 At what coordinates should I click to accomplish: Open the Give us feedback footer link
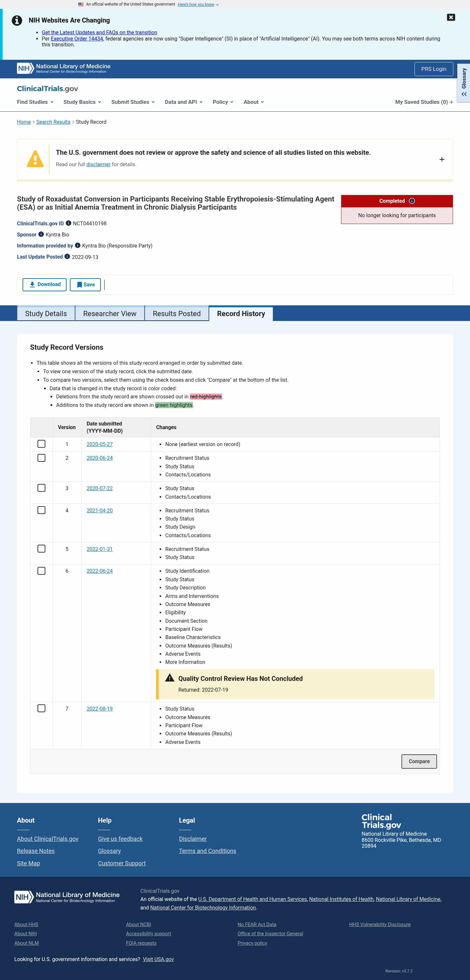click(x=120, y=839)
